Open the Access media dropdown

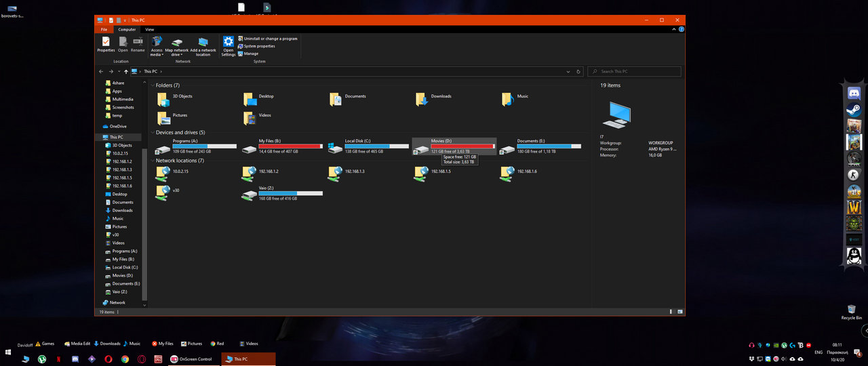point(157,54)
